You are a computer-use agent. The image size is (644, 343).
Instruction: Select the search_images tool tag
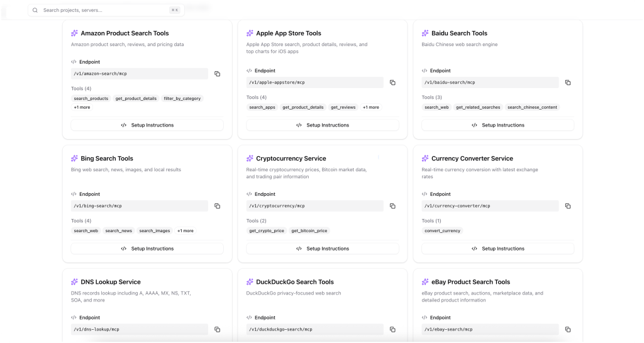tap(155, 231)
